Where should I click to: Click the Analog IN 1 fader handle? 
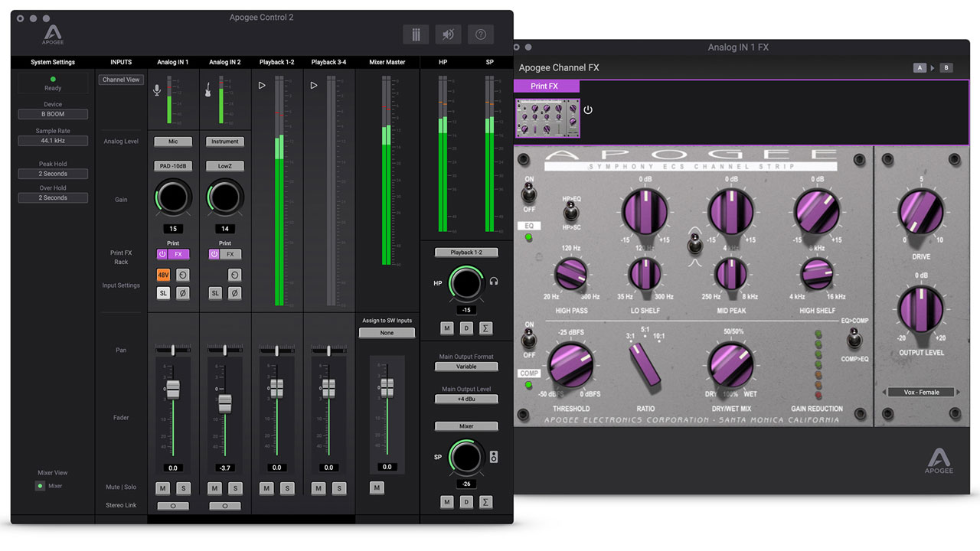click(x=173, y=388)
